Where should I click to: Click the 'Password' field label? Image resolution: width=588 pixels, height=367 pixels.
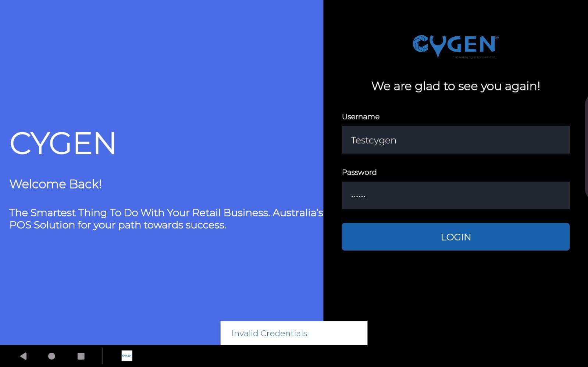359,172
